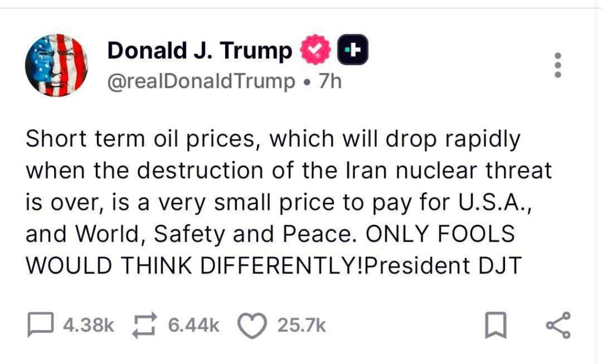Screen dimensions: 602x364
Task: Open the flag-themed profile avatar
Action: pos(56,65)
